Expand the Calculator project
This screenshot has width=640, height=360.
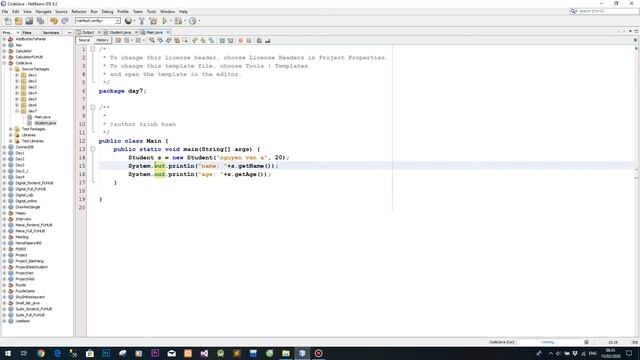[x=4, y=51]
